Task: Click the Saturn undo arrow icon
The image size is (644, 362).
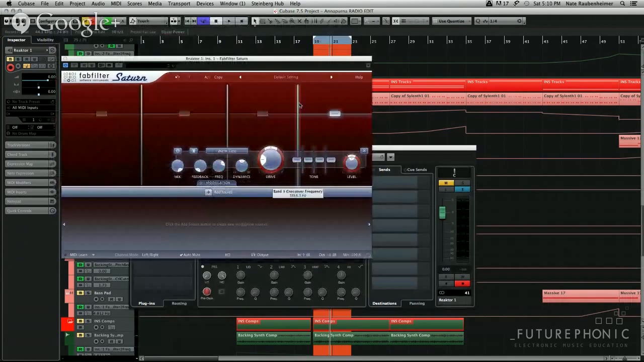Action: pos(177,77)
